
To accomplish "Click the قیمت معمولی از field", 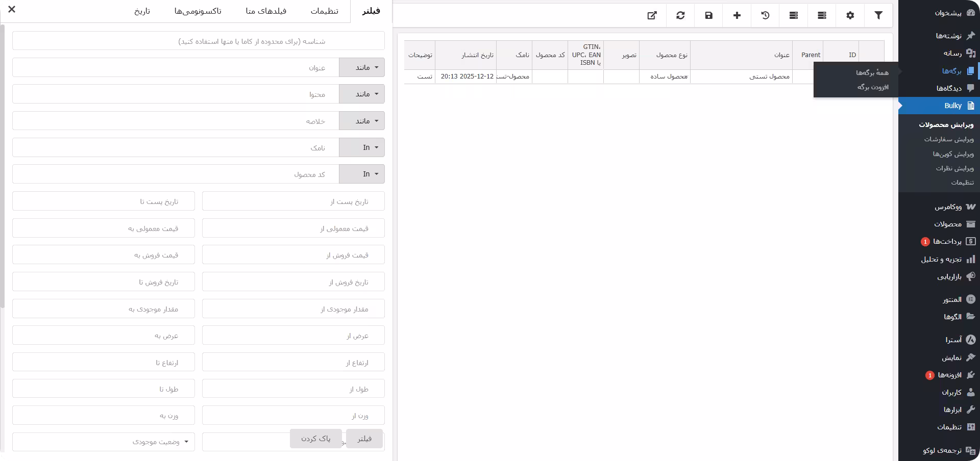I will pyautogui.click(x=293, y=228).
